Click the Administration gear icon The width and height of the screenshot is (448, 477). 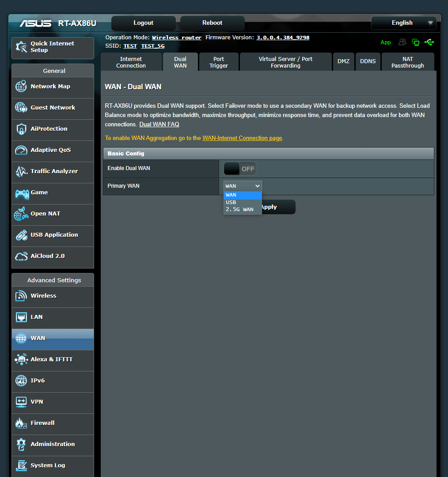tap(21, 444)
